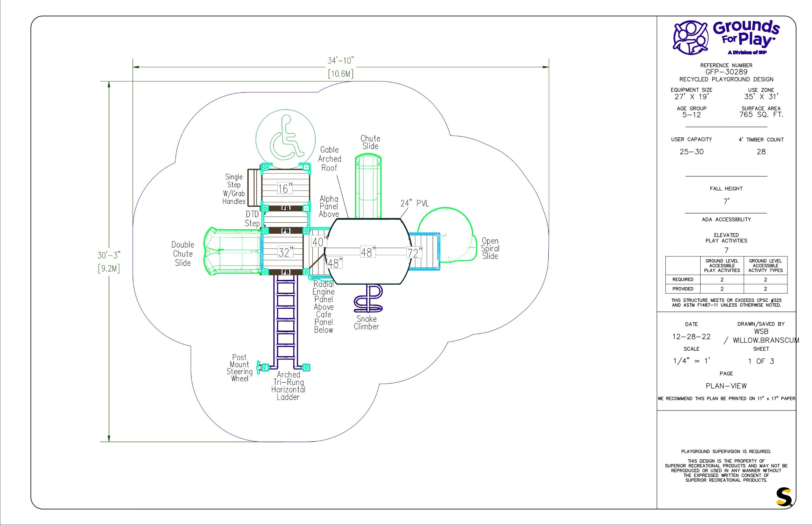The image size is (812, 525).
Task: Click the yellow-black S logo
Action: (x=784, y=497)
